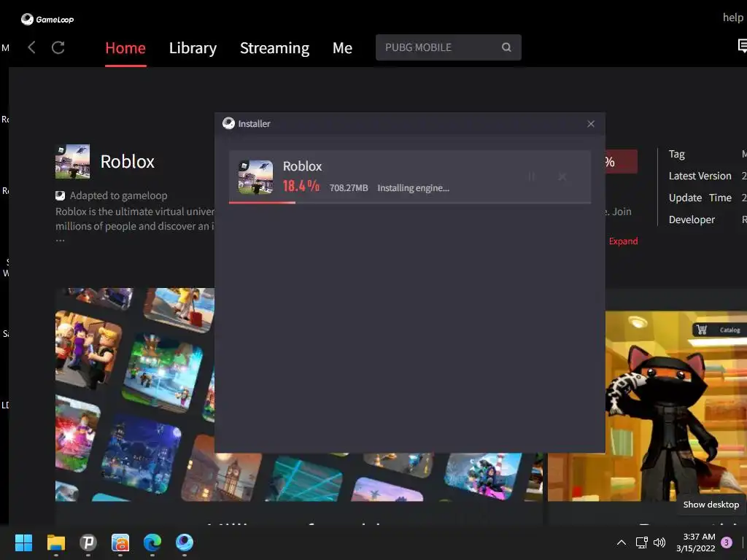
Task: Open the clock showing 3:37 AM
Action: click(696, 542)
